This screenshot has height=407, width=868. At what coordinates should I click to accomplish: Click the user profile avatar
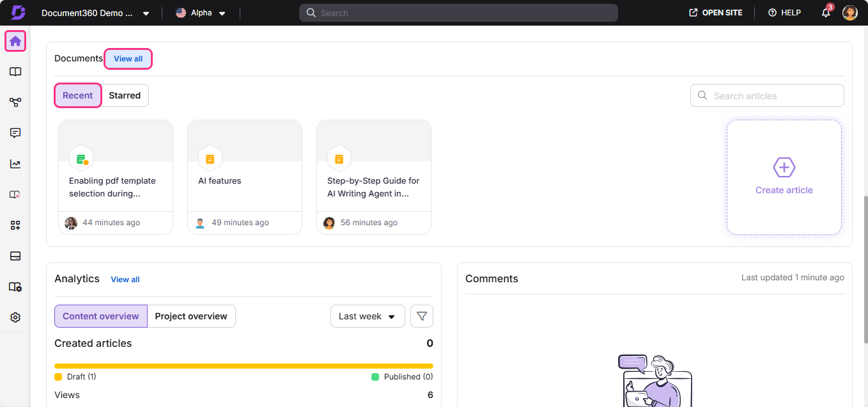(849, 13)
